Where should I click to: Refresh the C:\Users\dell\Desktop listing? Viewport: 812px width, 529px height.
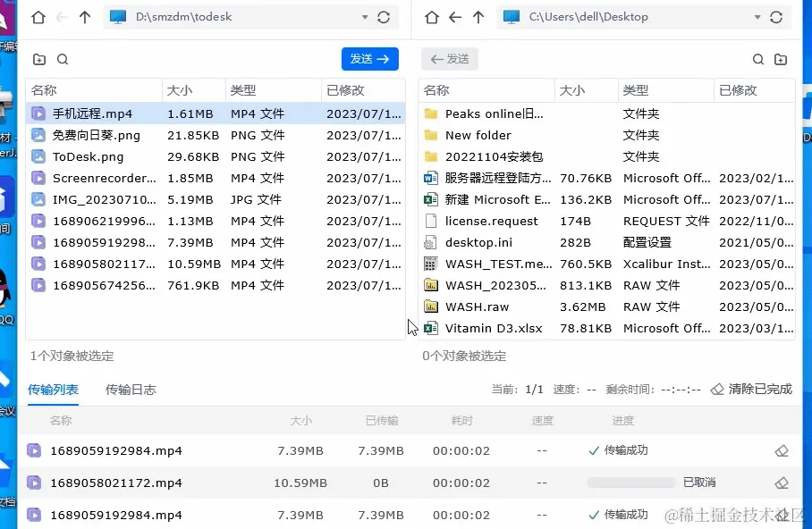775,17
